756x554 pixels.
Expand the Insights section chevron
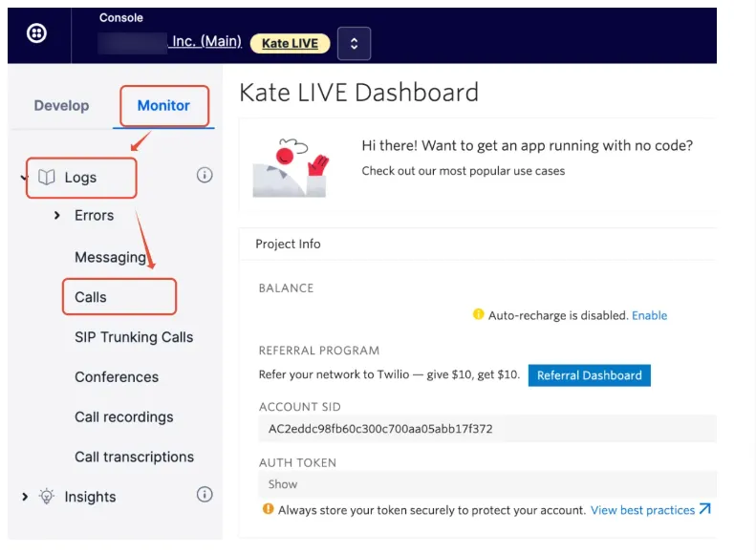pyautogui.click(x=25, y=497)
